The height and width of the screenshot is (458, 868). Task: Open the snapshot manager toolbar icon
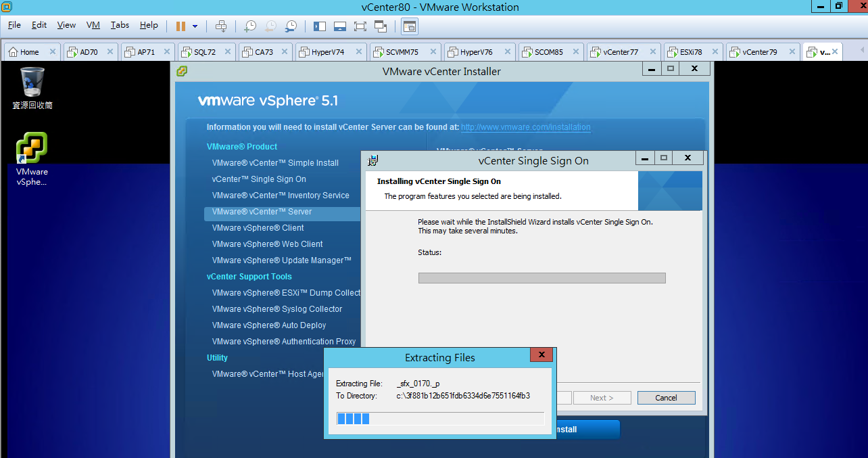(x=291, y=26)
